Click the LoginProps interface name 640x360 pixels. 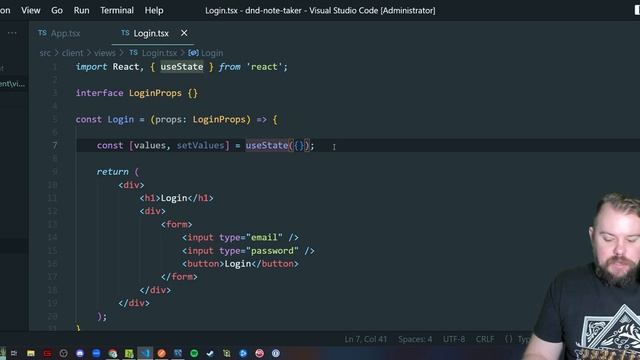click(x=155, y=93)
